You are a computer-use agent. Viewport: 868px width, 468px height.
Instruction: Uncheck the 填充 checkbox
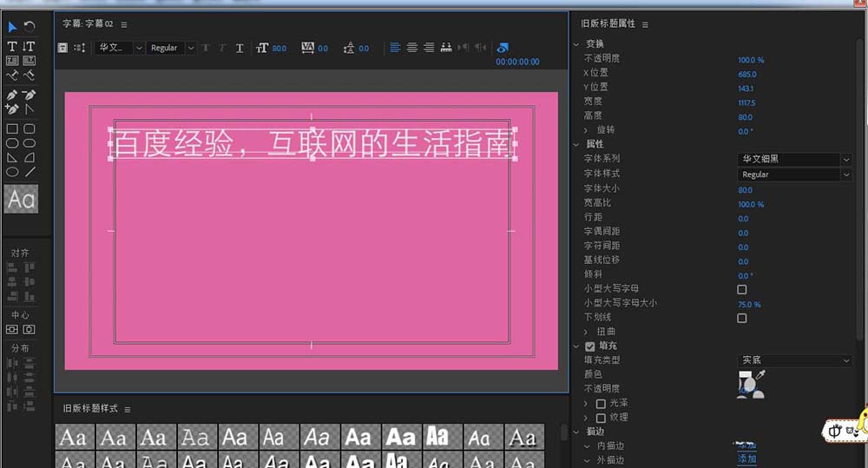[589, 346]
